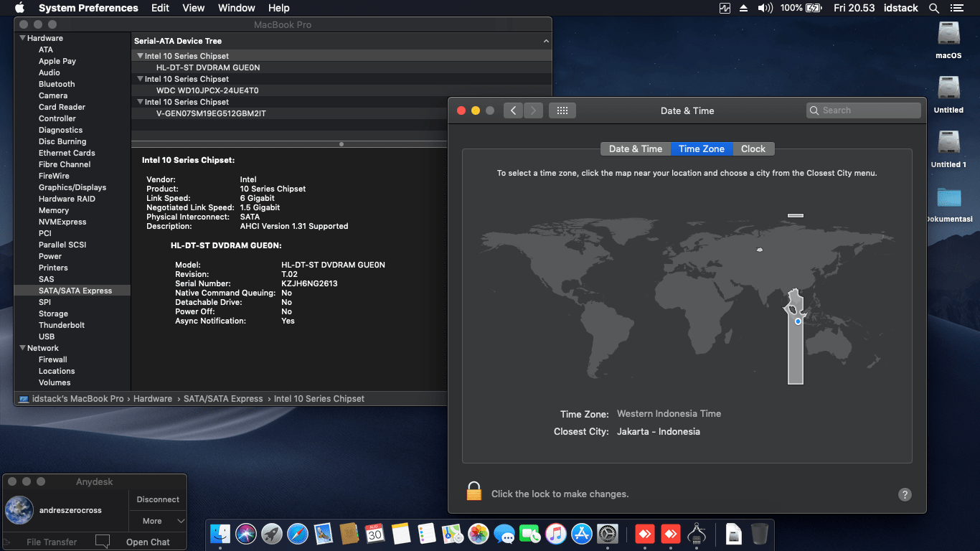This screenshot has height=551, width=980.
Task: Collapse Intel 10 Series Chipset above WDC drive
Action: pos(140,79)
